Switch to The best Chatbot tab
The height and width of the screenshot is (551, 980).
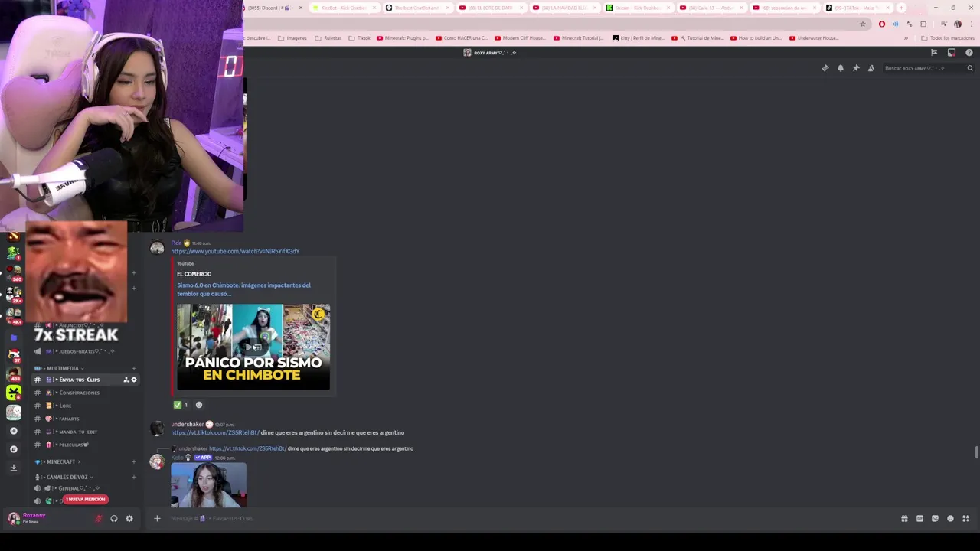coord(416,8)
